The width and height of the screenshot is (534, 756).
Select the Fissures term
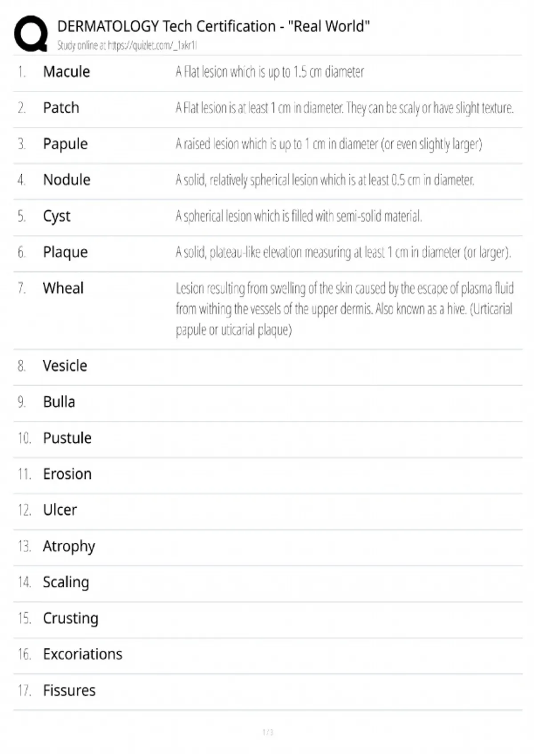[x=69, y=691]
